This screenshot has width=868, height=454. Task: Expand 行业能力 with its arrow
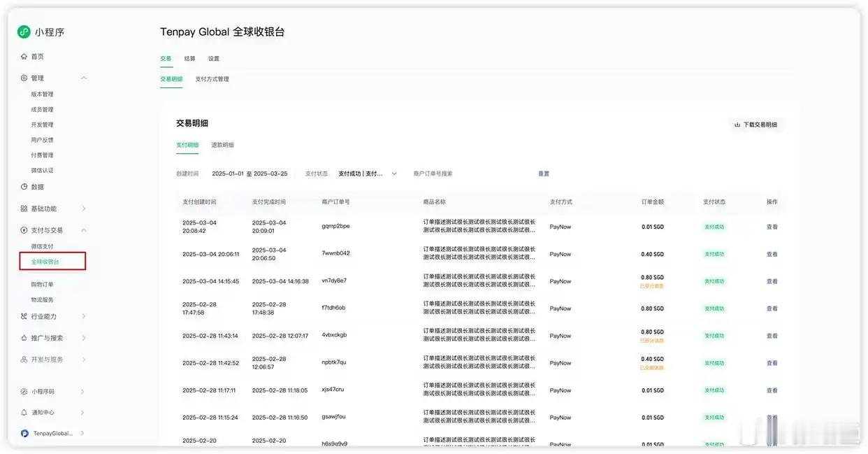click(83, 316)
